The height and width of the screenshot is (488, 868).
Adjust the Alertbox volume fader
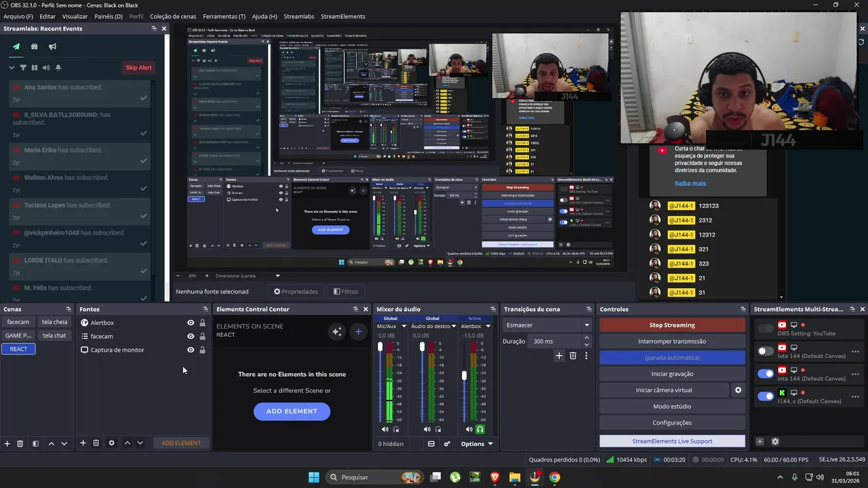[464, 375]
